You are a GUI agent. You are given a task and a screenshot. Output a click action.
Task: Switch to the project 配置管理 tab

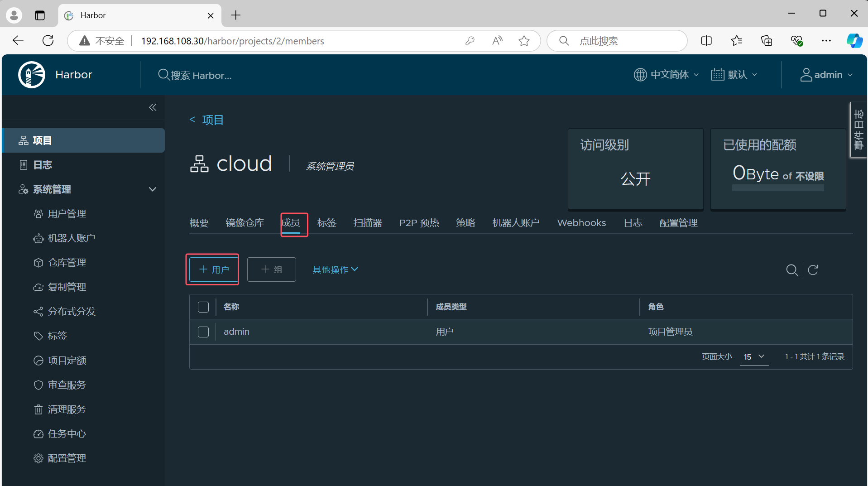click(679, 223)
